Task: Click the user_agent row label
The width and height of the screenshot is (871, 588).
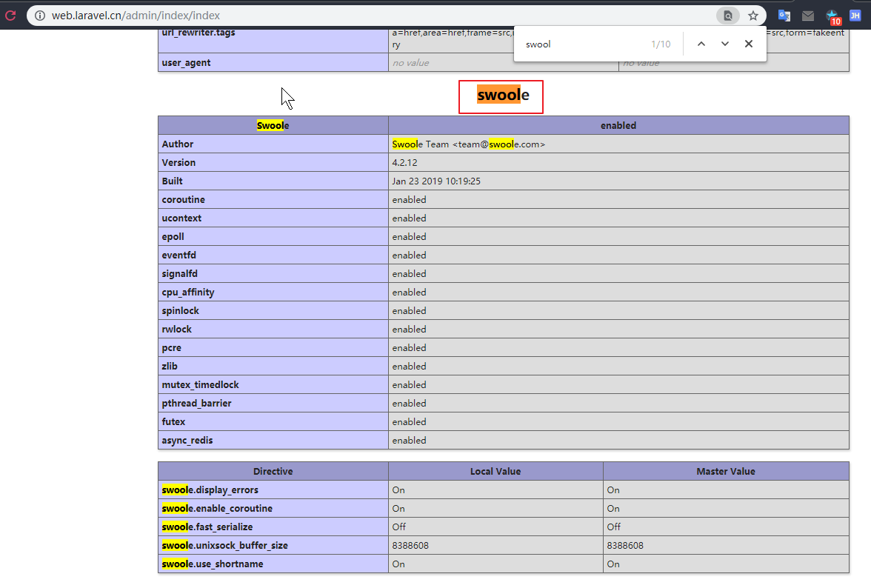Action: tap(186, 63)
